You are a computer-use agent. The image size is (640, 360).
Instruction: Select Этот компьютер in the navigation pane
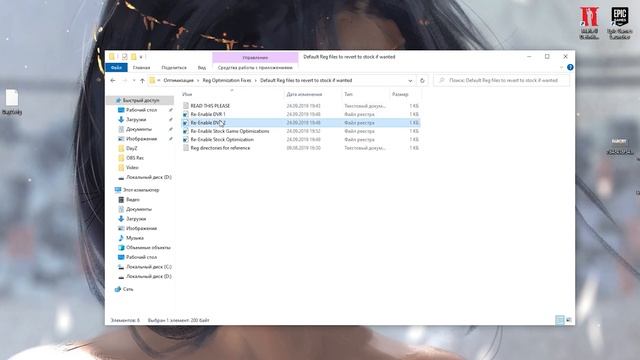(140, 190)
